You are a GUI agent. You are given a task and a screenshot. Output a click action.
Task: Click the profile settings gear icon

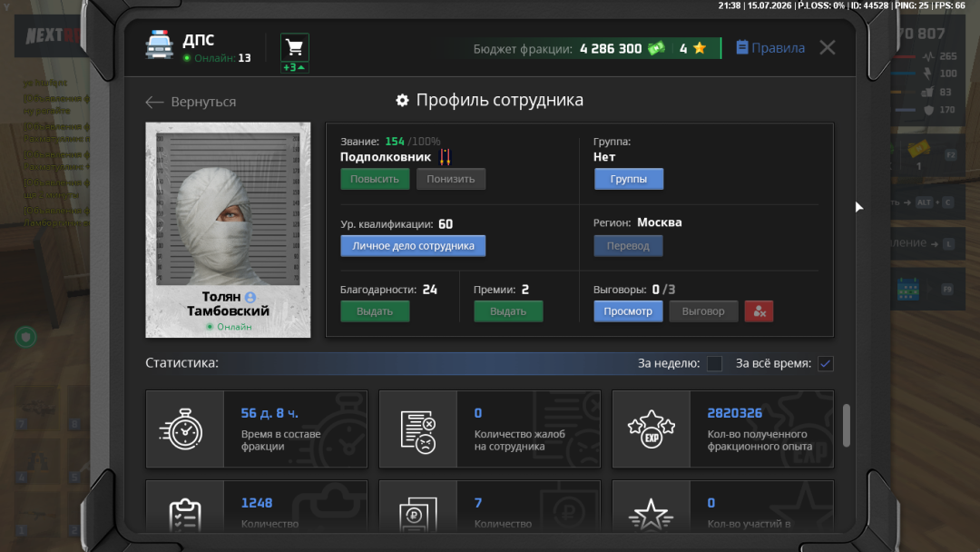pyautogui.click(x=403, y=100)
